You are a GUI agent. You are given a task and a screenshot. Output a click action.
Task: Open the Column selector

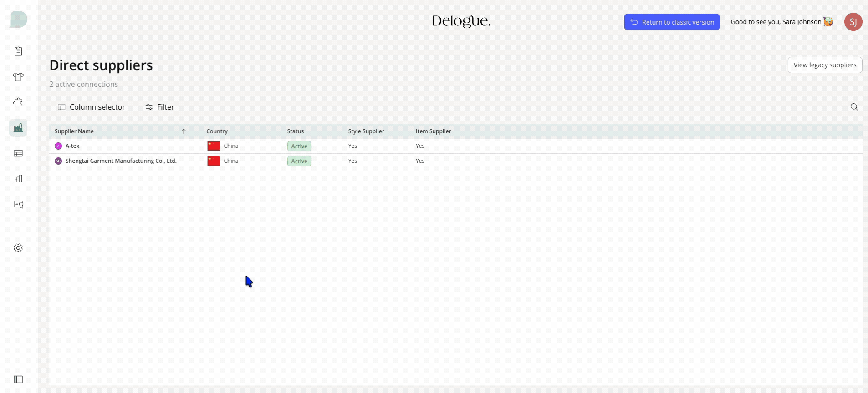(91, 107)
